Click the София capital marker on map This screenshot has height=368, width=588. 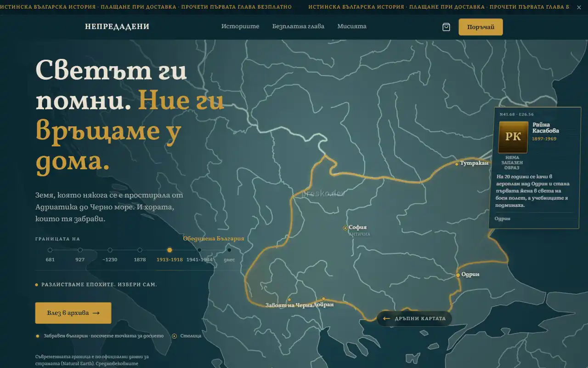point(345,228)
